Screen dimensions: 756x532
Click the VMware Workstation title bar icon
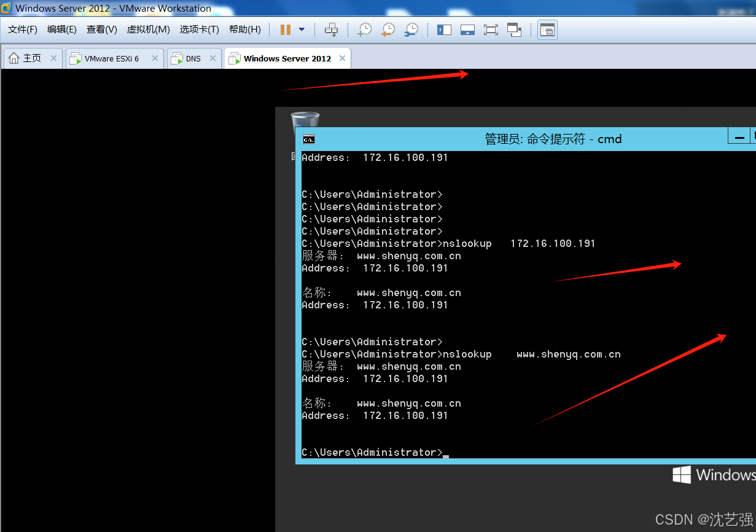pyautogui.click(x=7, y=8)
